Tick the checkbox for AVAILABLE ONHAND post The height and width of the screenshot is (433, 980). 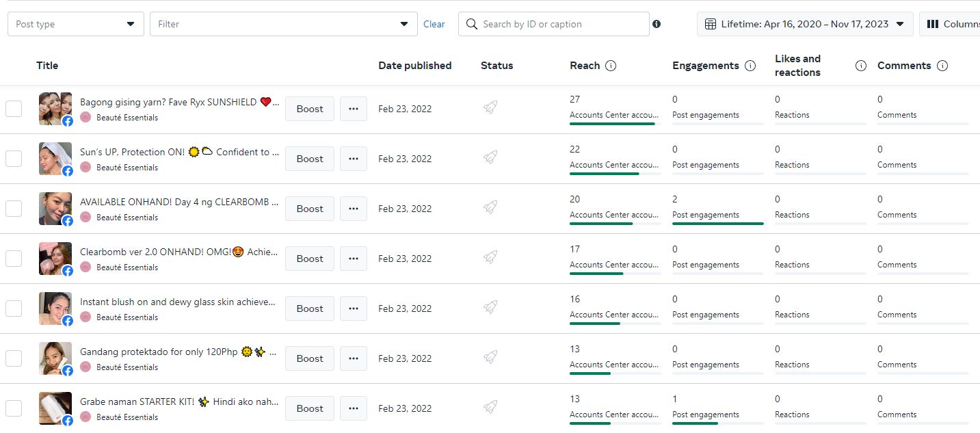point(14,209)
